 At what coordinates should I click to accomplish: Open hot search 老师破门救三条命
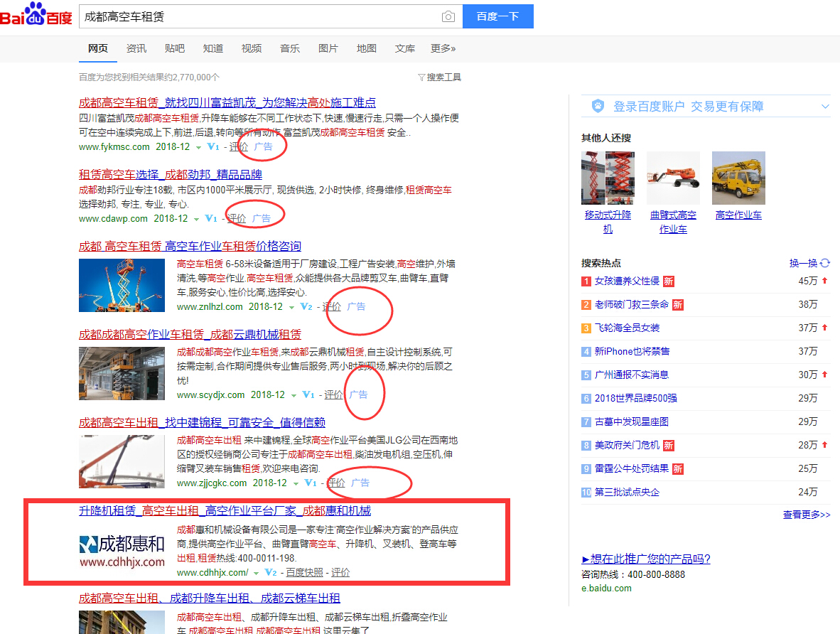[x=632, y=304]
